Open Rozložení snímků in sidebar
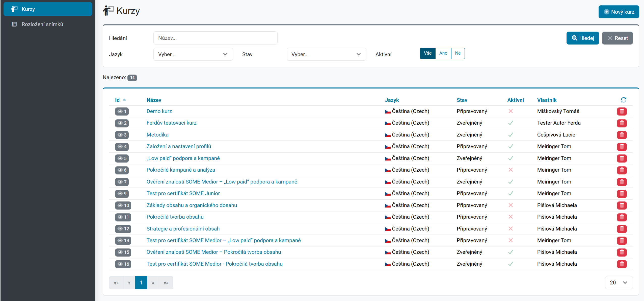Image resolution: width=644 pixels, height=301 pixels. [48, 24]
